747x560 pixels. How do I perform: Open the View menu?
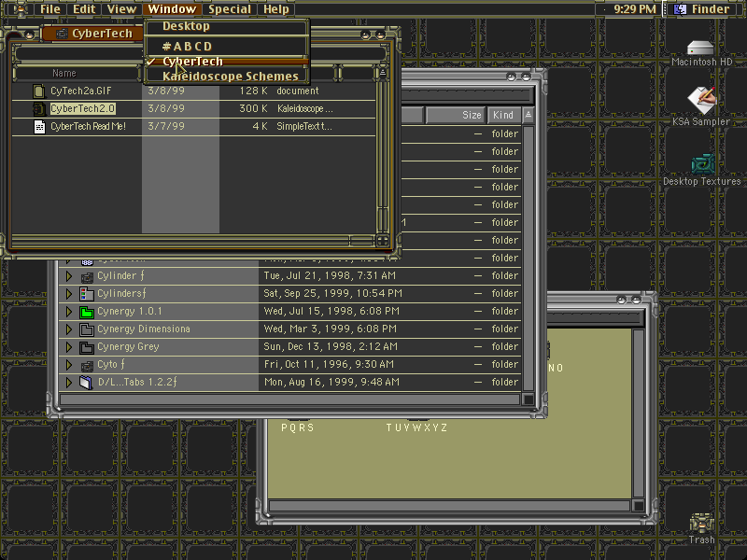pyautogui.click(x=121, y=9)
